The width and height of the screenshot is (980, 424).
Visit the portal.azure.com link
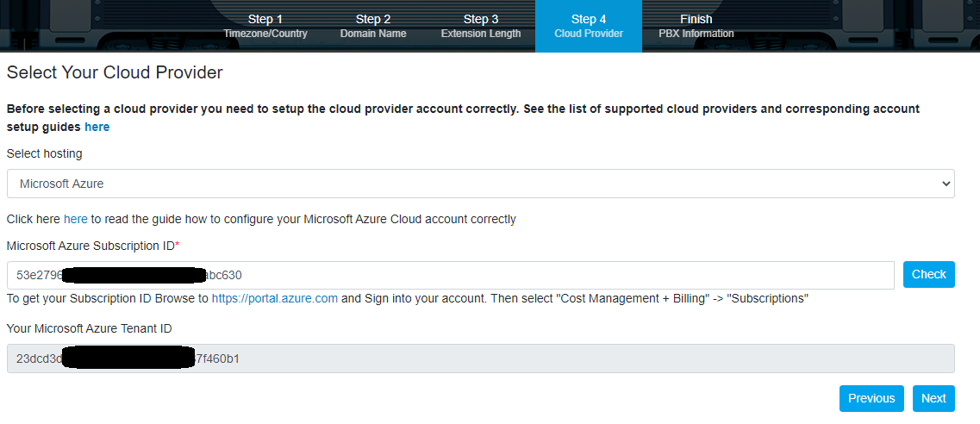[x=274, y=298]
